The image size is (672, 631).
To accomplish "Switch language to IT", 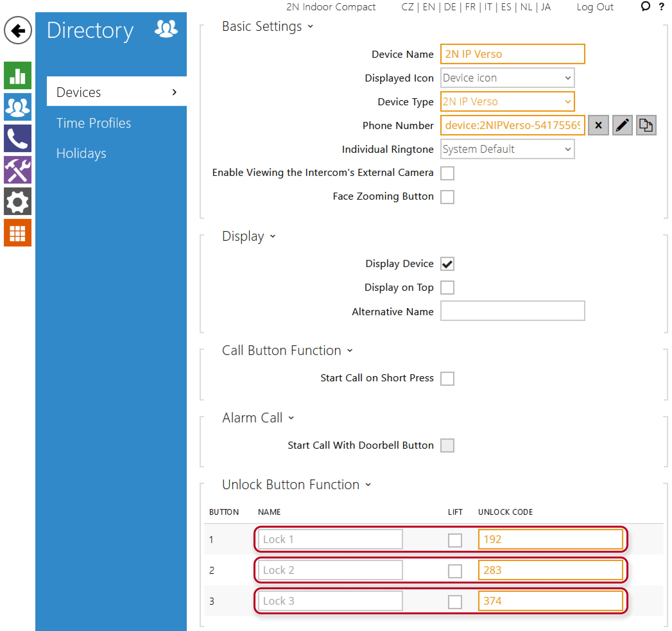I will (x=488, y=7).
